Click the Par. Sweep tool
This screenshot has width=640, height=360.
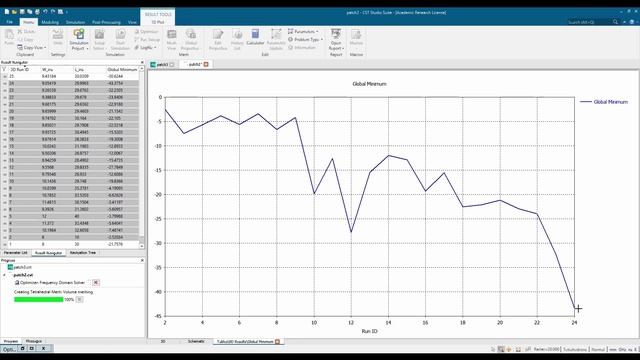(x=147, y=40)
